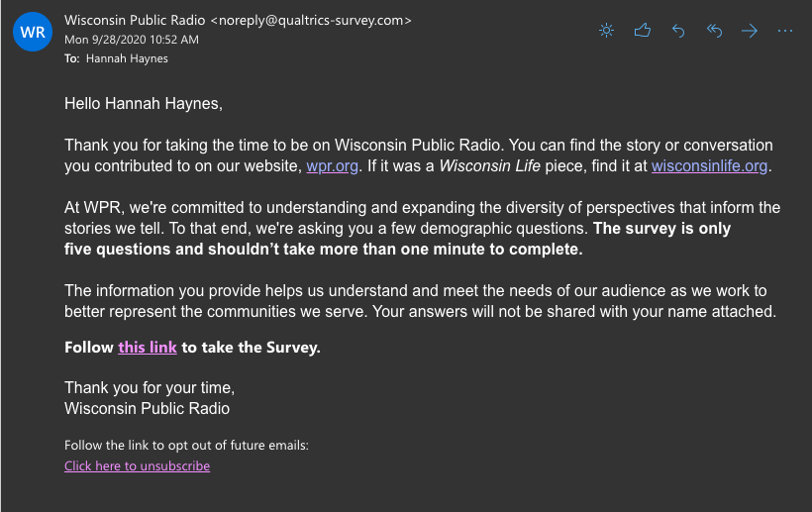Click 'Click here to unsubscribe' link
Screen dimensions: 812x512
[137, 465]
